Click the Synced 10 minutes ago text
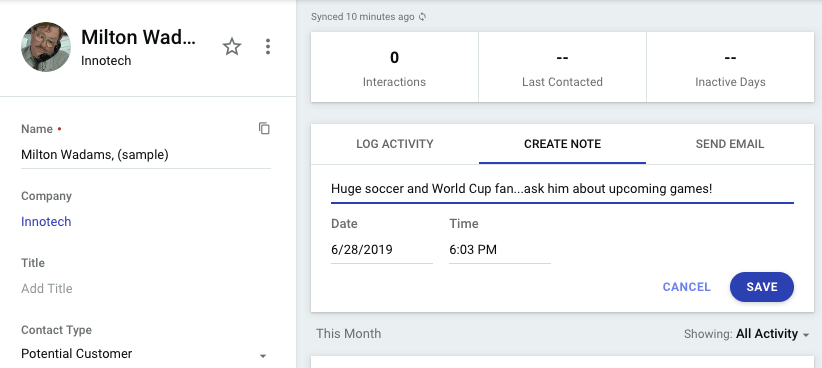Image resolution: width=822 pixels, height=368 pixels. coord(362,17)
